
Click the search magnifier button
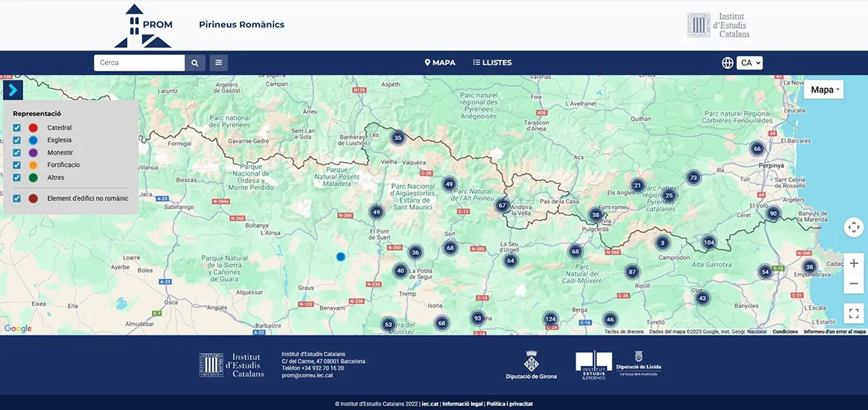click(195, 63)
